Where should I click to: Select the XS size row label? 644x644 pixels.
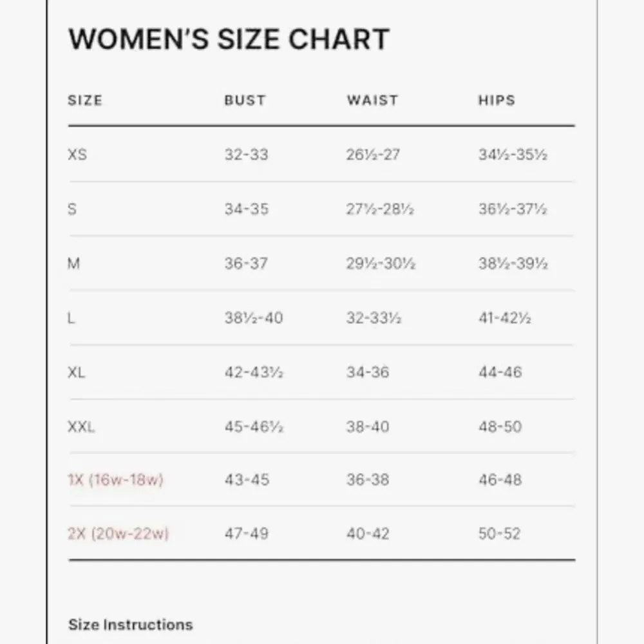pyautogui.click(x=77, y=155)
